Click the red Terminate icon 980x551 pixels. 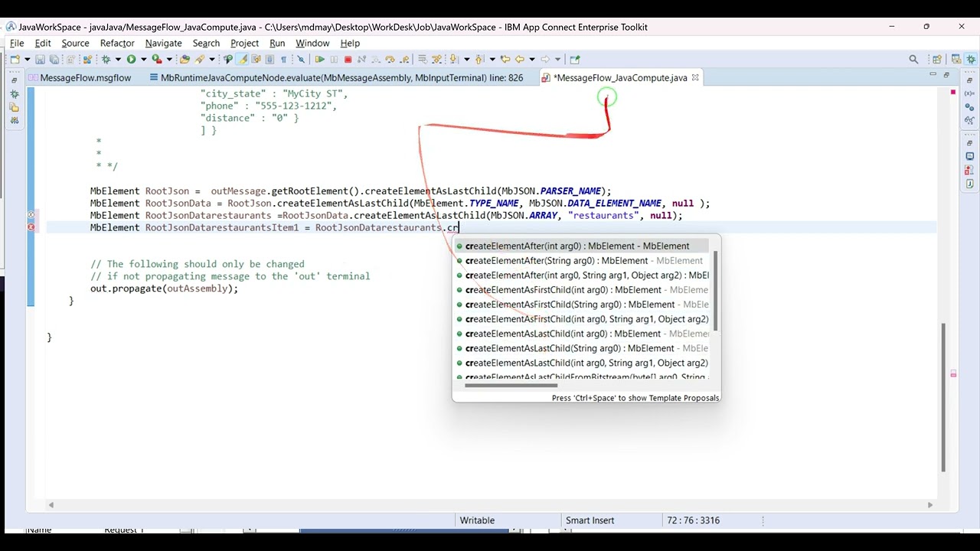[348, 59]
